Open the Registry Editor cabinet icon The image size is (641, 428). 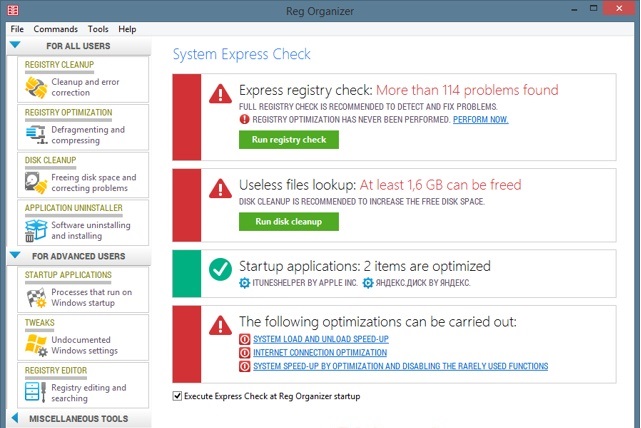(x=36, y=392)
